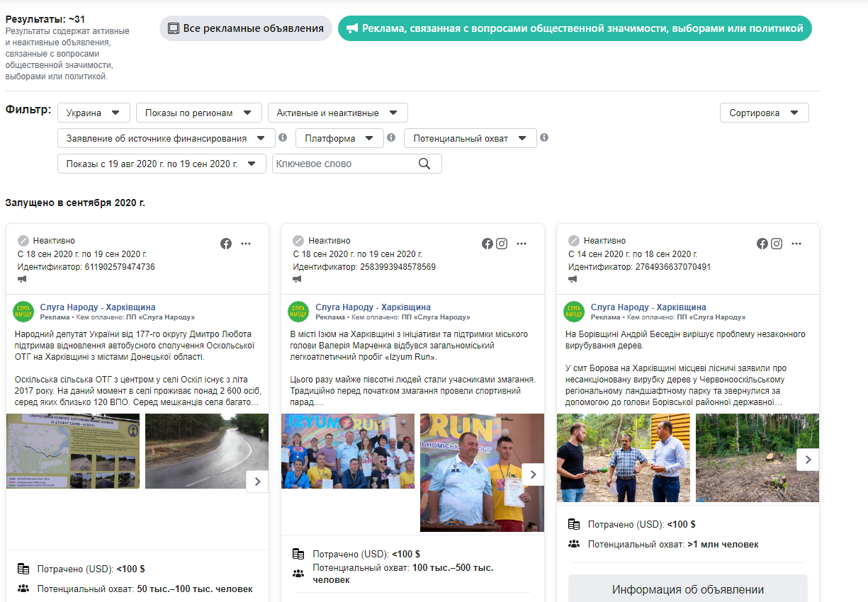The image size is (868, 602).
Task: Open Слуга Народу - Харківщина page link in first ad
Action: 98,307
